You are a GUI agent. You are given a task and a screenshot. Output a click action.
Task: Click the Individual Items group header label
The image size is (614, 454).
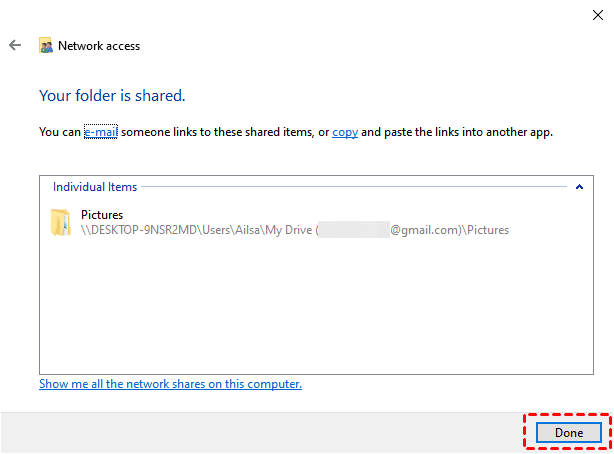coord(95,187)
